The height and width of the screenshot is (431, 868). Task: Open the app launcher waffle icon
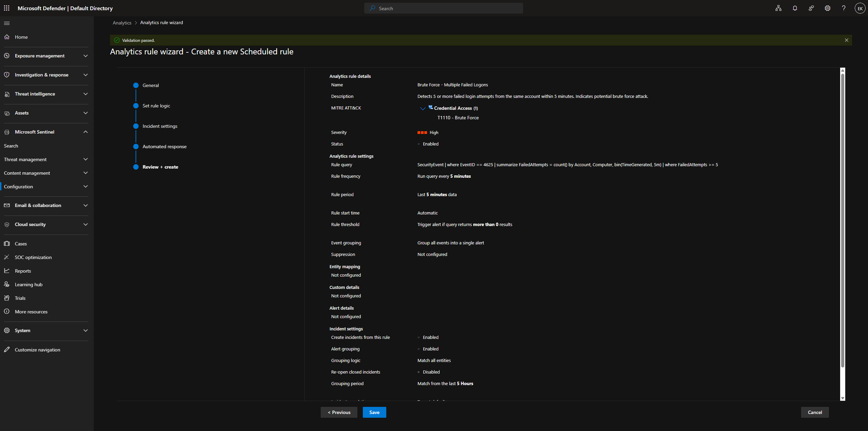click(x=6, y=8)
